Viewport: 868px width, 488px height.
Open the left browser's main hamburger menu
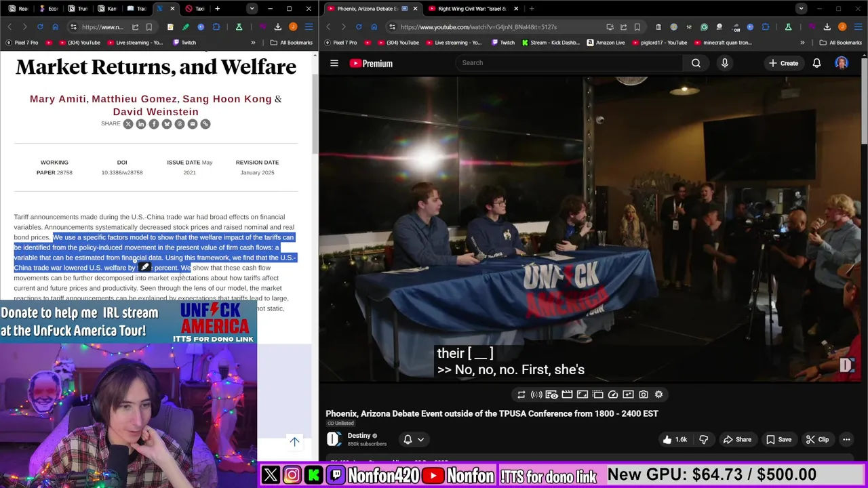(309, 27)
